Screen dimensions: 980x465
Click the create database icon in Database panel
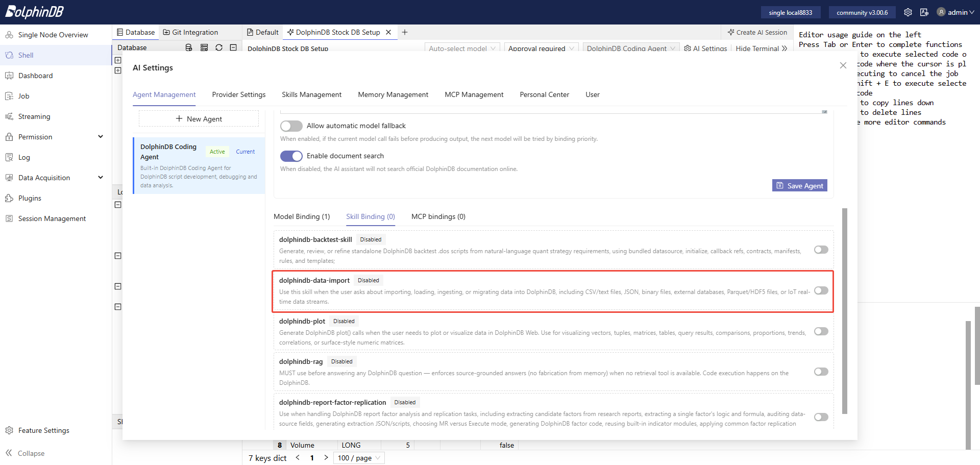pyautogui.click(x=189, y=47)
